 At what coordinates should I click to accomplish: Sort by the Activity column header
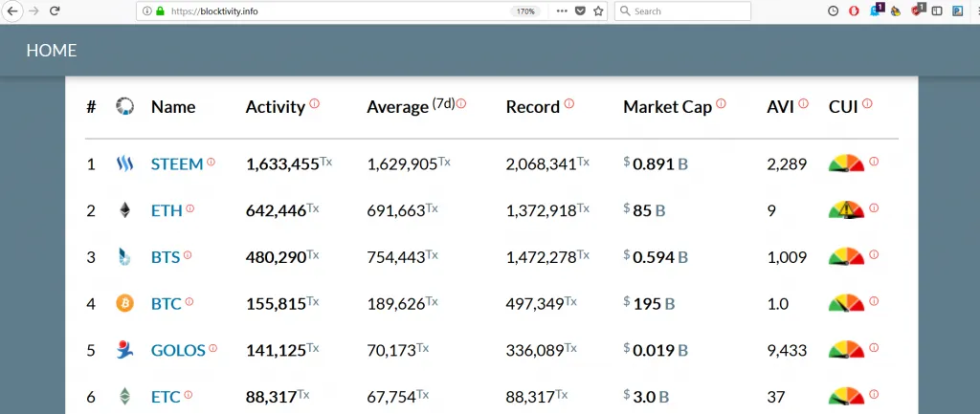pyautogui.click(x=275, y=107)
